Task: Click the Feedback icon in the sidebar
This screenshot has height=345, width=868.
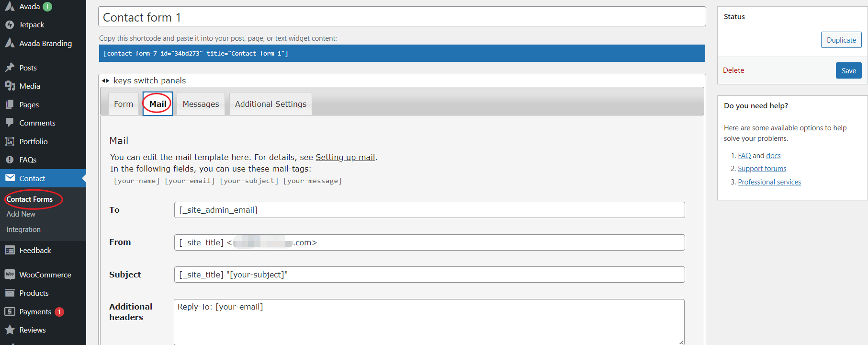Action: (x=10, y=250)
